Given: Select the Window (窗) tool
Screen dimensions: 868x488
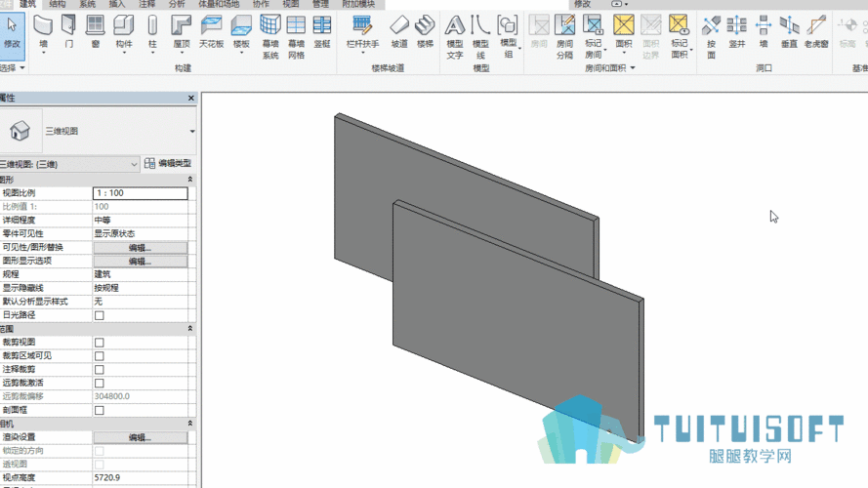Looking at the screenshot, I should click(x=96, y=32).
